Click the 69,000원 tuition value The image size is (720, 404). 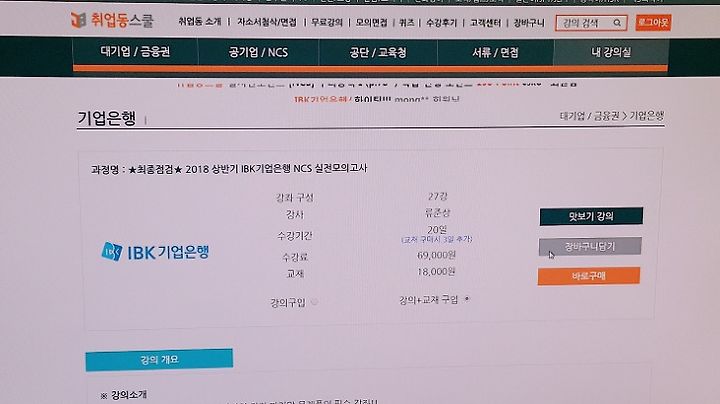[436, 255]
